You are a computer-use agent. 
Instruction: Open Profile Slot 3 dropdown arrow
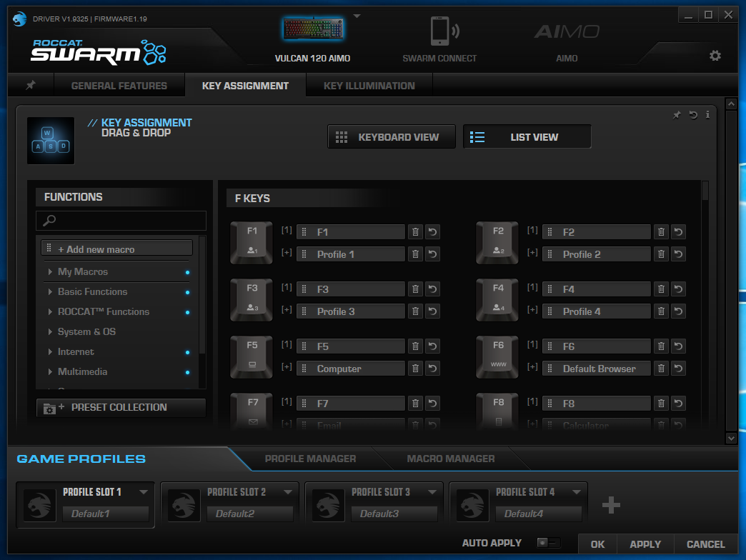[432, 491]
